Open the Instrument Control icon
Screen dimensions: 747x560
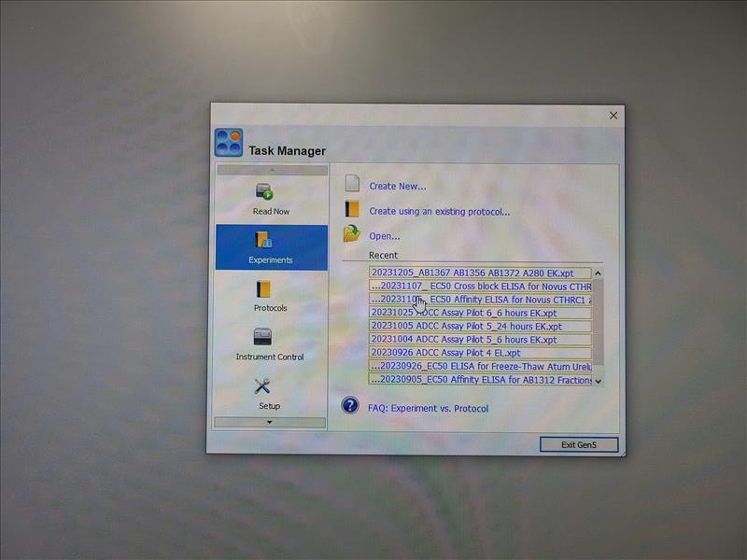point(263,337)
